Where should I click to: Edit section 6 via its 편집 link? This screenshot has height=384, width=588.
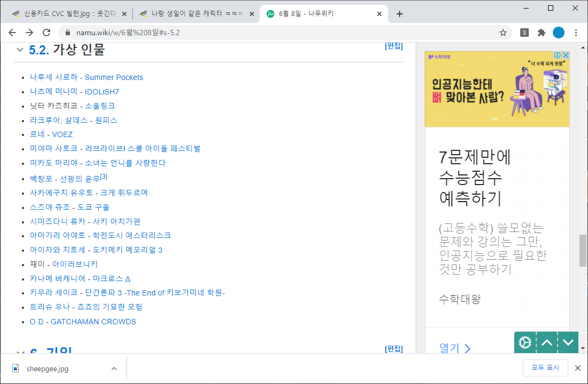(394, 349)
